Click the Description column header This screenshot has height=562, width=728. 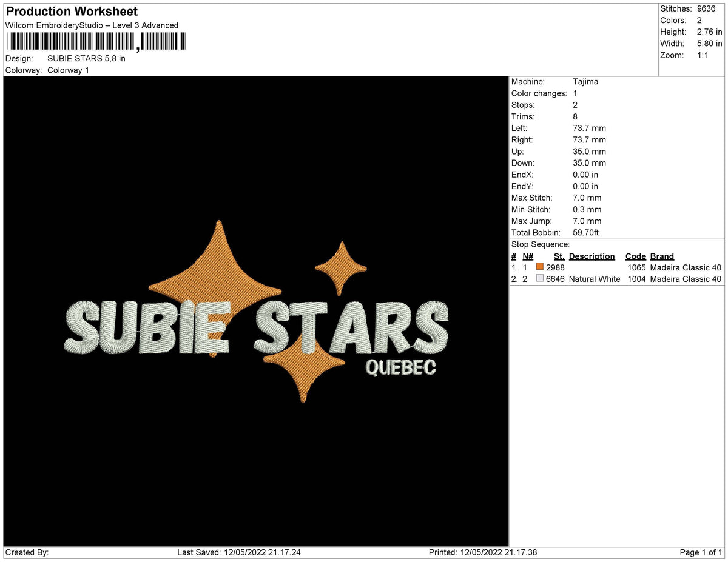pos(591,256)
